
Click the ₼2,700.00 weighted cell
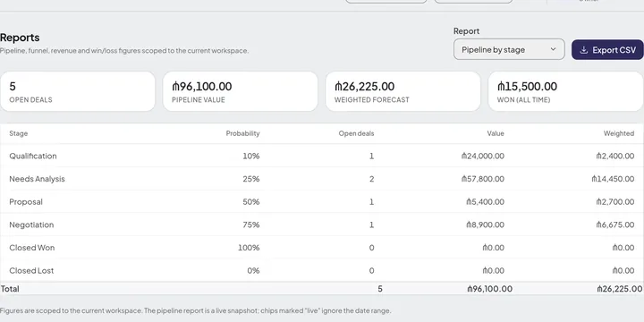pyautogui.click(x=614, y=202)
